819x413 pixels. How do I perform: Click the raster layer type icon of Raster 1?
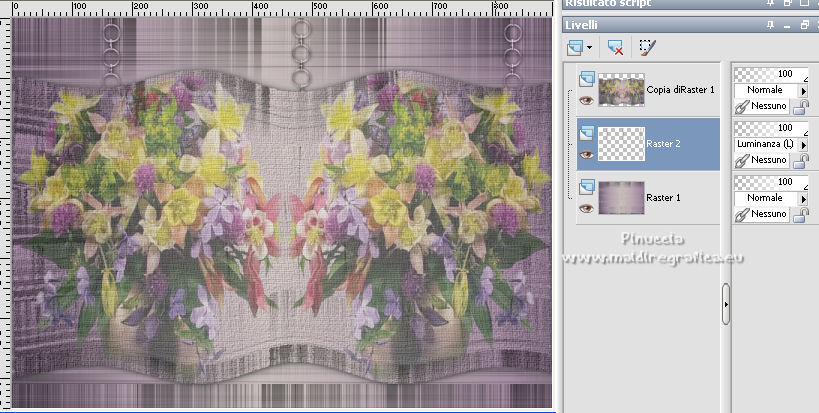(x=587, y=187)
